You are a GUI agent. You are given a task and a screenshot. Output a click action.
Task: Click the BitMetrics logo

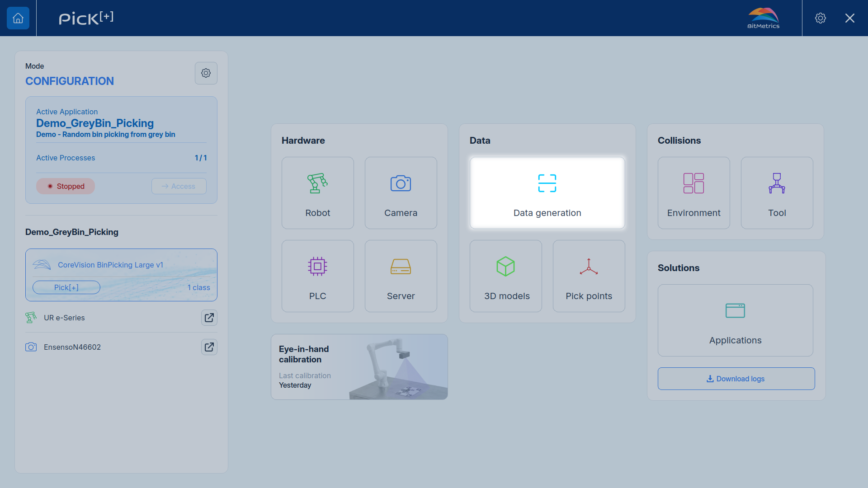764,18
